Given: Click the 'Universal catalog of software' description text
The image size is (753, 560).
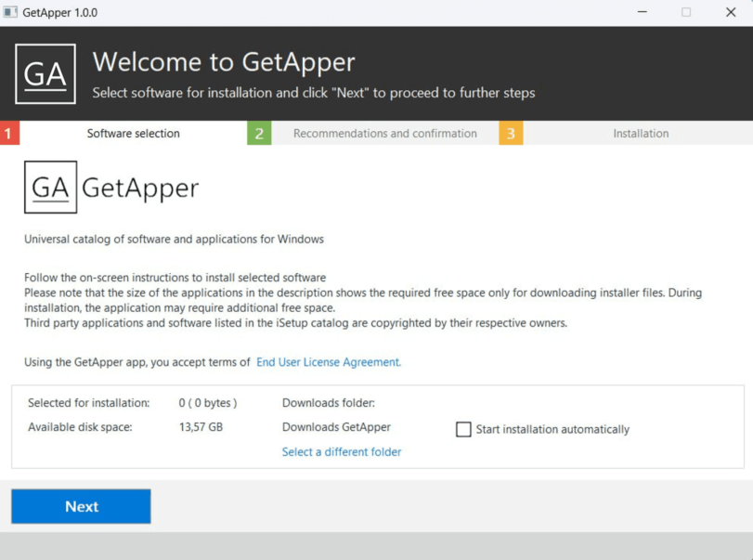Looking at the screenshot, I should (x=174, y=239).
